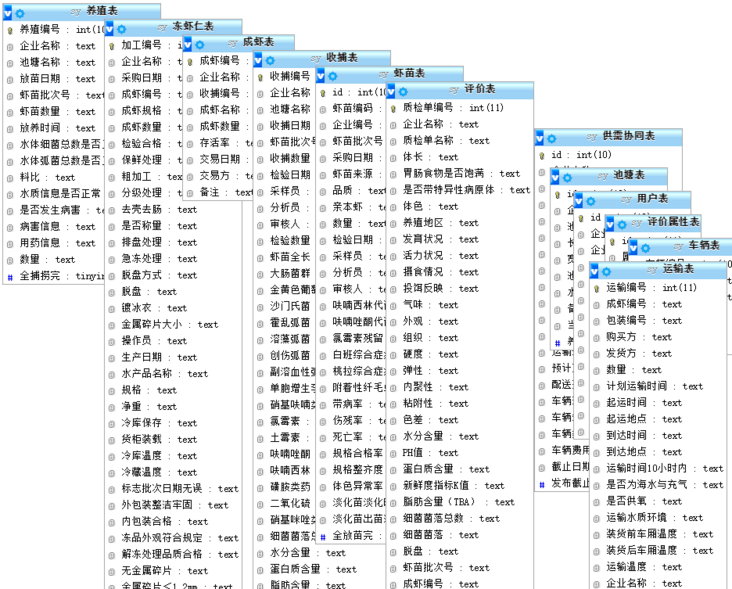The height and width of the screenshot is (589, 732).
Task: Select 计划运输时间 row in 运输表
Action: point(658,386)
